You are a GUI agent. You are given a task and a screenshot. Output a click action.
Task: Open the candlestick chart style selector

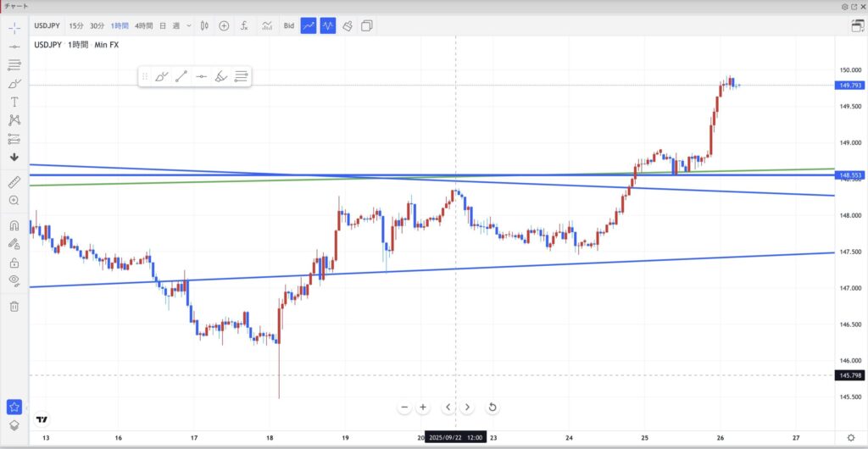(x=204, y=26)
